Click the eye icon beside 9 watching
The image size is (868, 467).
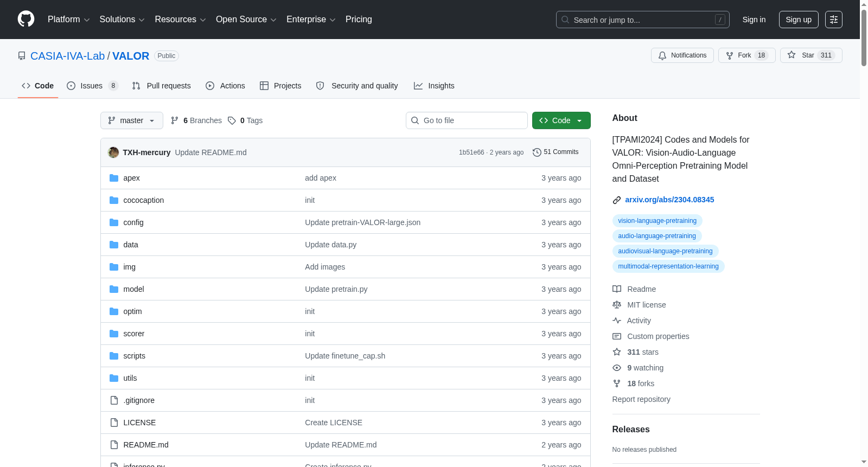(617, 368)
